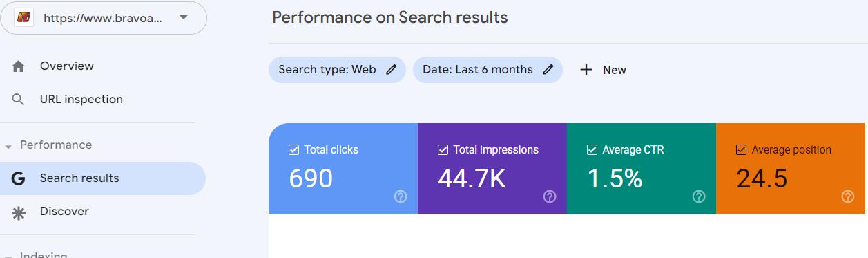The height and width of the screenshot is (258, 868).
Task: Open help icon on Average CTR card
Action: click(699, 196)
